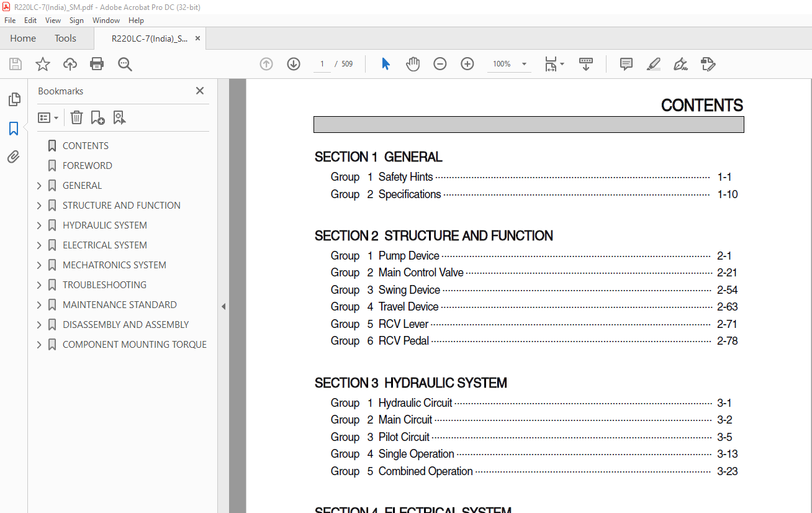Viewport: 812px width, 513px height.
Task: Delete the selected bookmark with trash icon
Action: point(76,117)
